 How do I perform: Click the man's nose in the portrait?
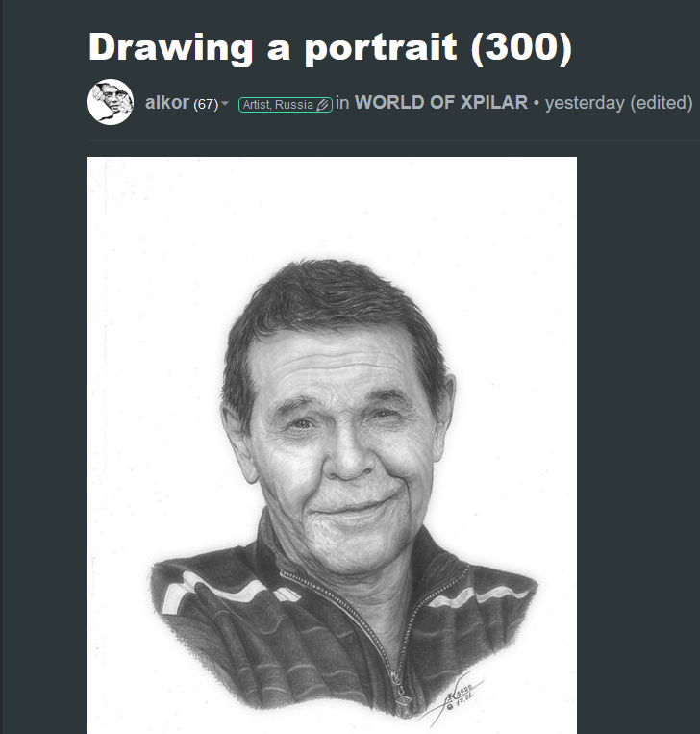350,456
